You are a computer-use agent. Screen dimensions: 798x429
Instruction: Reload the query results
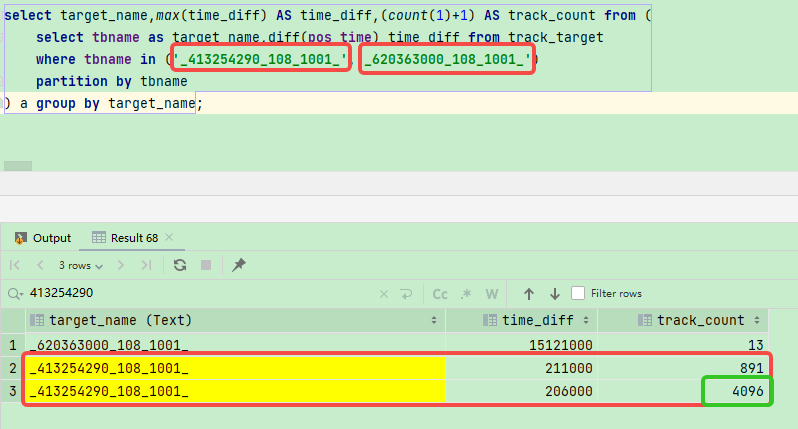(x=180, y=265)
